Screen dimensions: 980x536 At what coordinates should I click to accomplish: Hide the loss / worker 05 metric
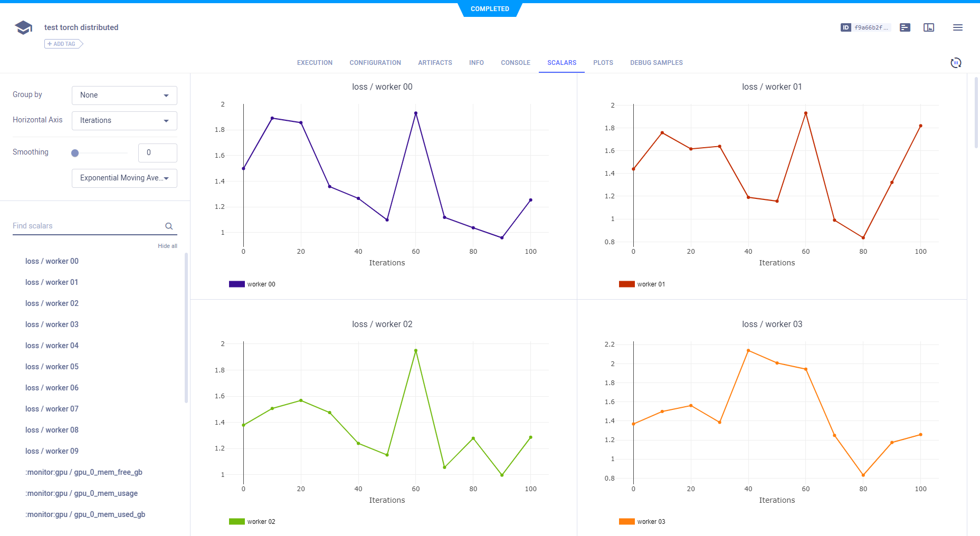coord(52,366)
